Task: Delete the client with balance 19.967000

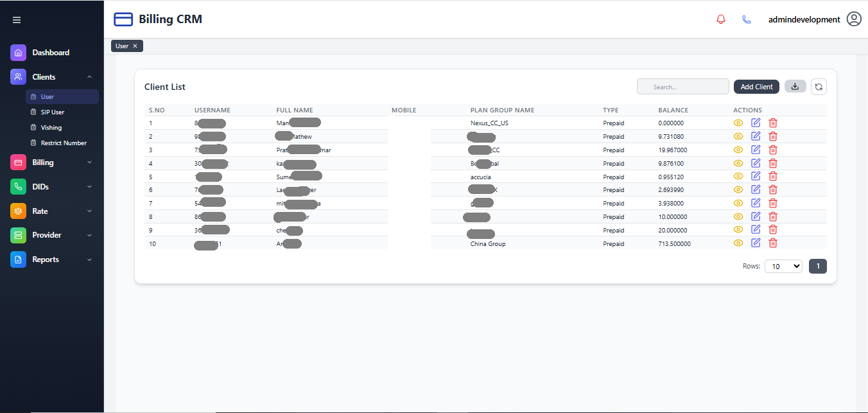Action: click(x=773, y=150)
